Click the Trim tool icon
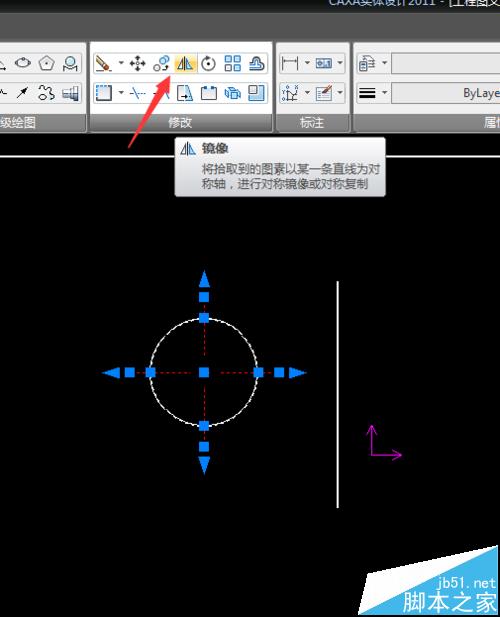Image resolution: width=500 pixels, height=617 pixels. point(138,93)
